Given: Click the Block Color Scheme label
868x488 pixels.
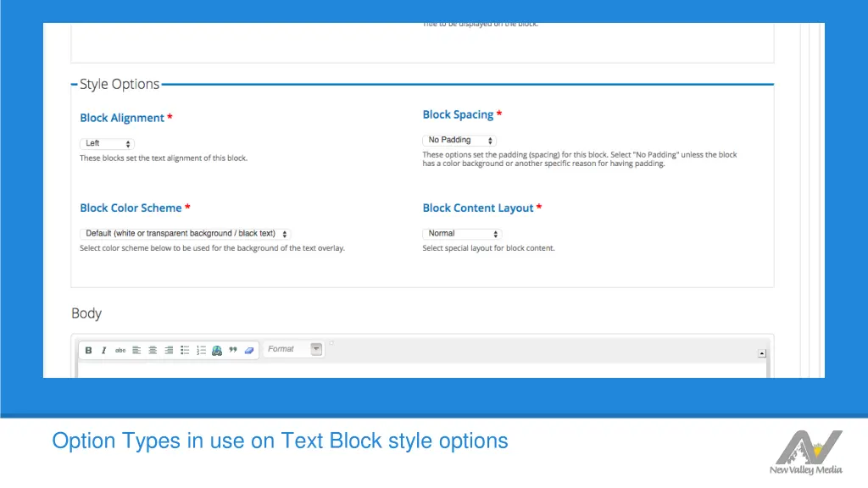Looking at the screenshot, I should tap(131, 208).
